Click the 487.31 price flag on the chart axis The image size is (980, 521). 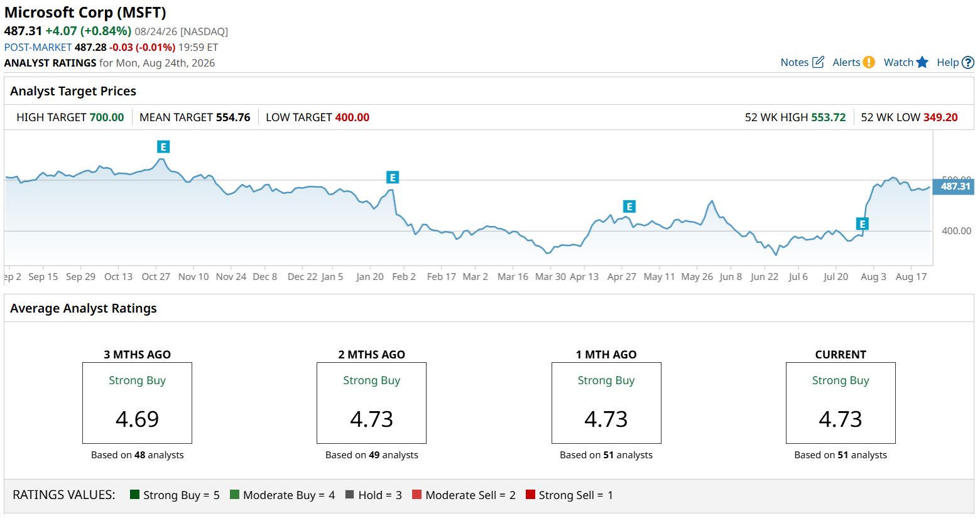click(x=954, y=186)
